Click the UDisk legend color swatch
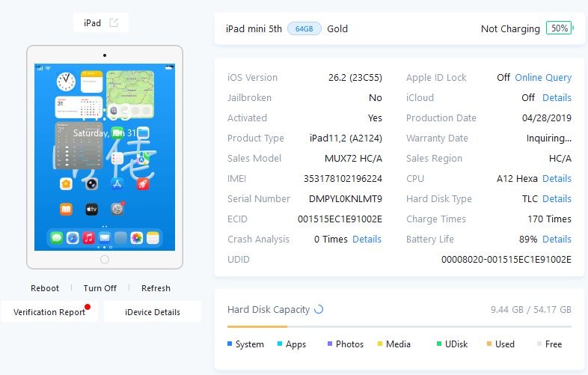The image size is (588, 375). pos(439,344)
